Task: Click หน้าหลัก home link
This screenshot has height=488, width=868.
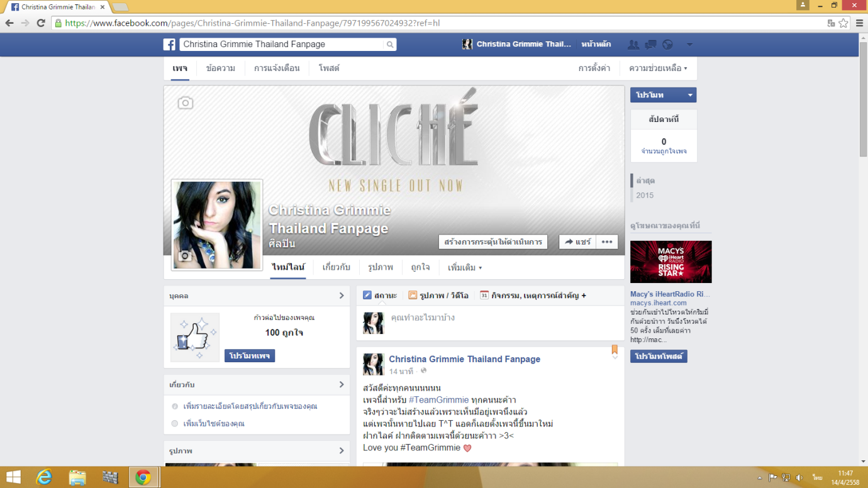Action: click(596, 45)
